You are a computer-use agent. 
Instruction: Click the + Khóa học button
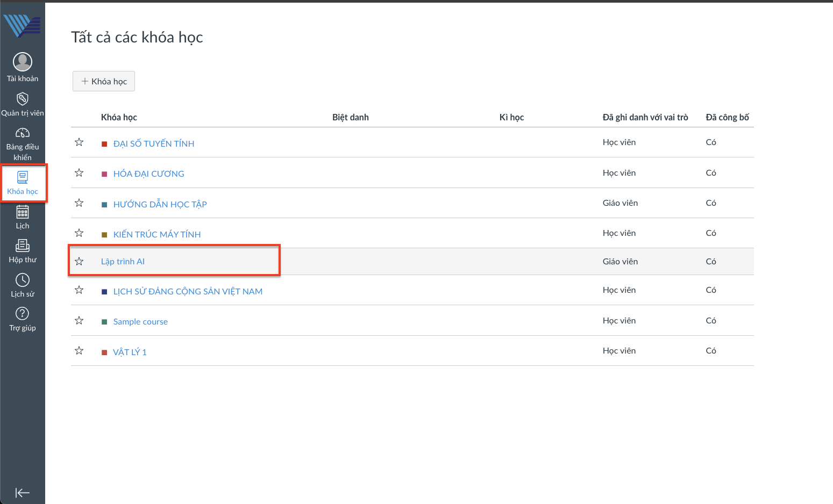[104, 81]
